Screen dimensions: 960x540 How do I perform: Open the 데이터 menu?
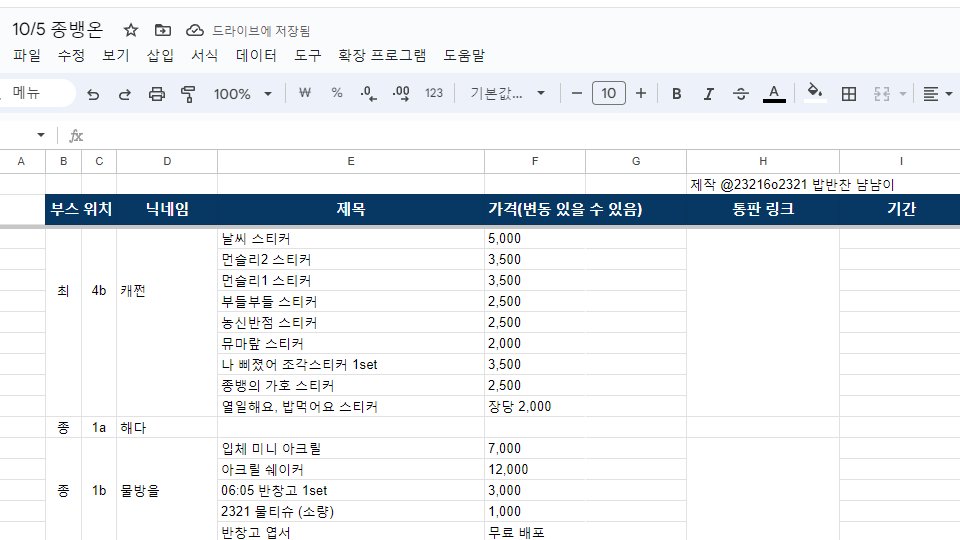click(x=256, y=56)
